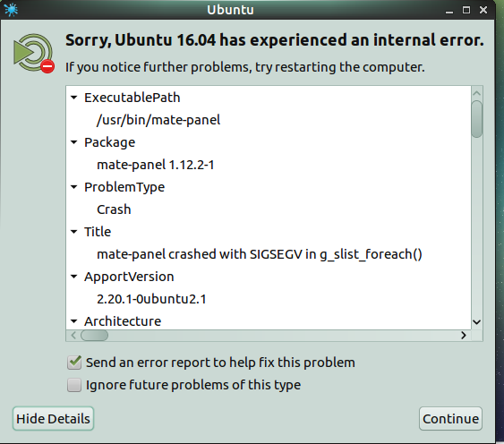The width and height of the screenshot is (504, 444).
Task: Click the Continue button
Action: [x=450, y=419]
